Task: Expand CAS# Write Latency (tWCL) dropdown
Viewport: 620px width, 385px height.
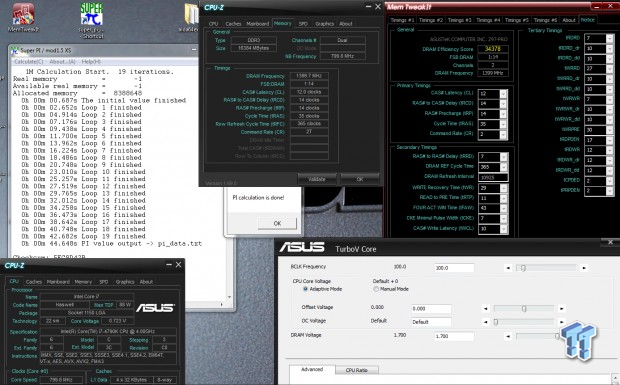Action: pos(503,229)
